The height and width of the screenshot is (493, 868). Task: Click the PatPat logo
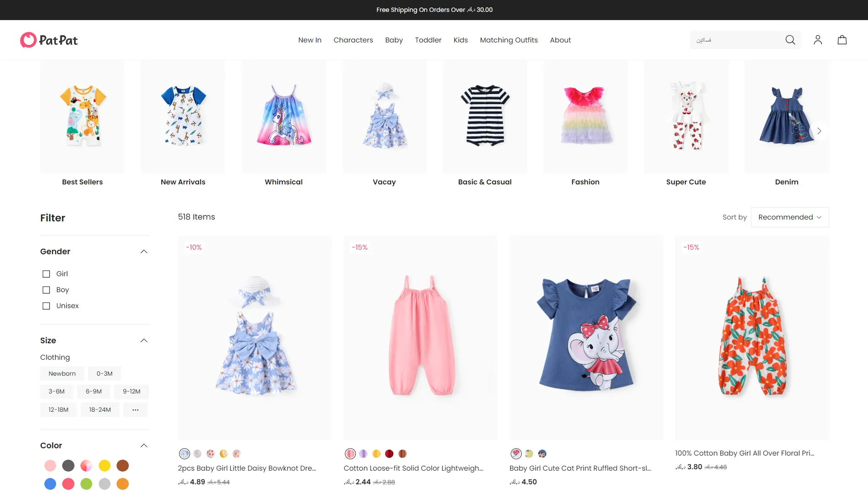(49, 40)
